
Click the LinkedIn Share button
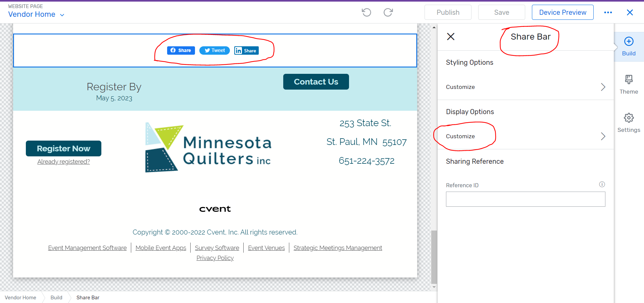246,50
